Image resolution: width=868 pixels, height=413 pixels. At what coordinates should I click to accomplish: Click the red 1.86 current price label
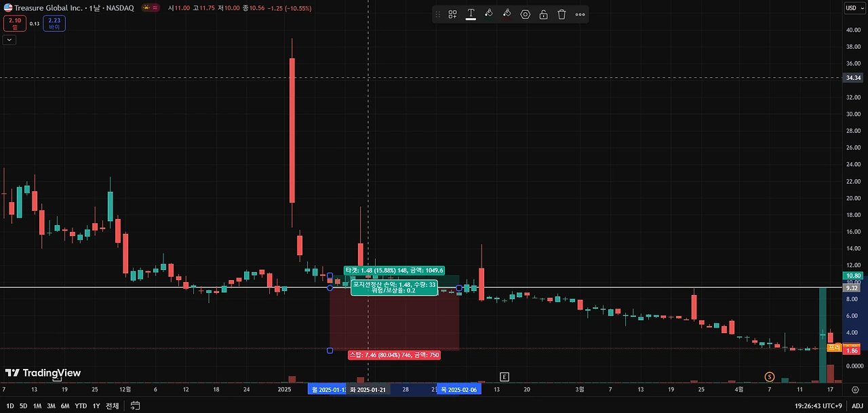[x=852, y=351]
